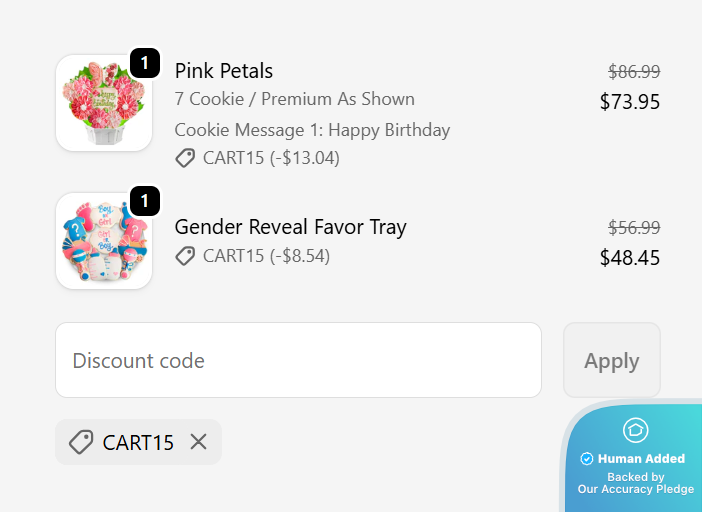Click the Apply discount button

tap(612, 360)
